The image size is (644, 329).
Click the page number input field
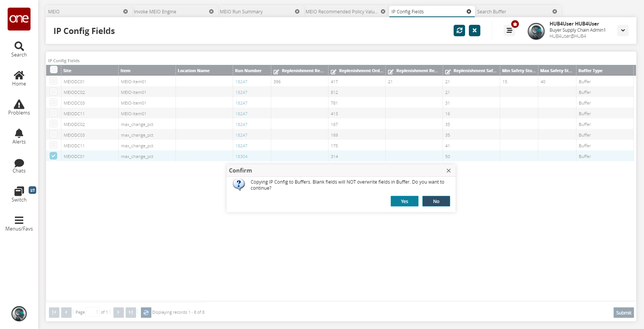coord(92,312)
